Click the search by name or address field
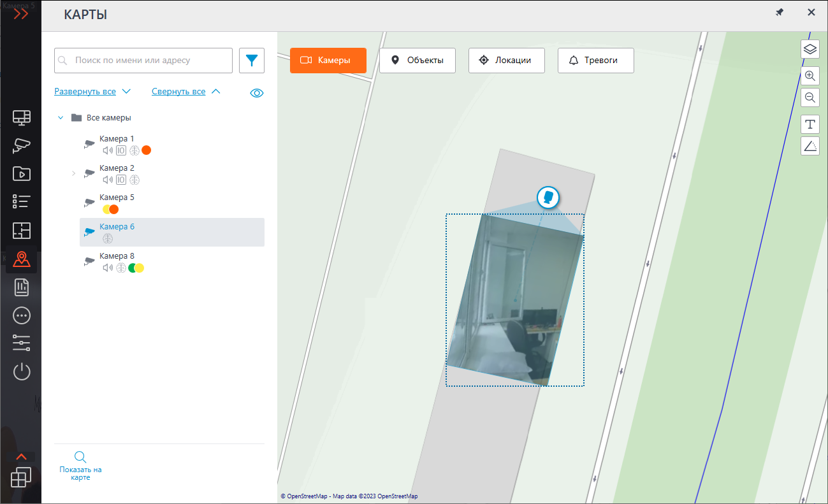This screenshot has width=828, height=504. [x=143, y=61]
